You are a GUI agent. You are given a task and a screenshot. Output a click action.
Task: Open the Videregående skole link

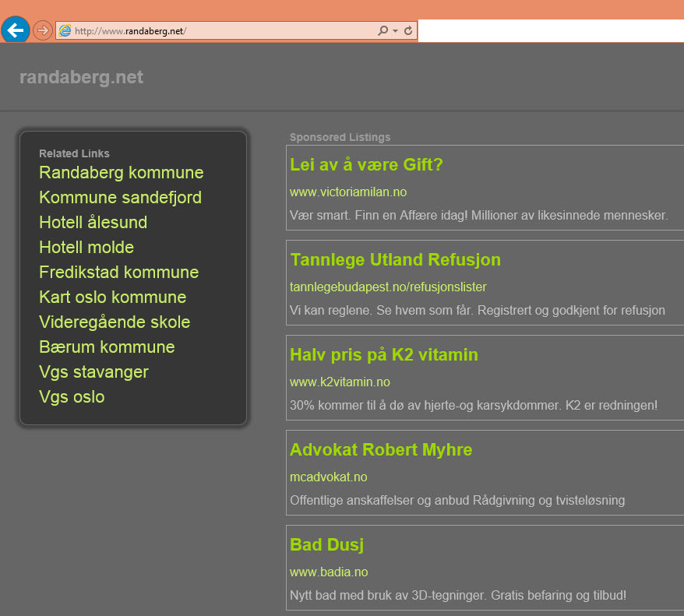[x=115, y=322]
